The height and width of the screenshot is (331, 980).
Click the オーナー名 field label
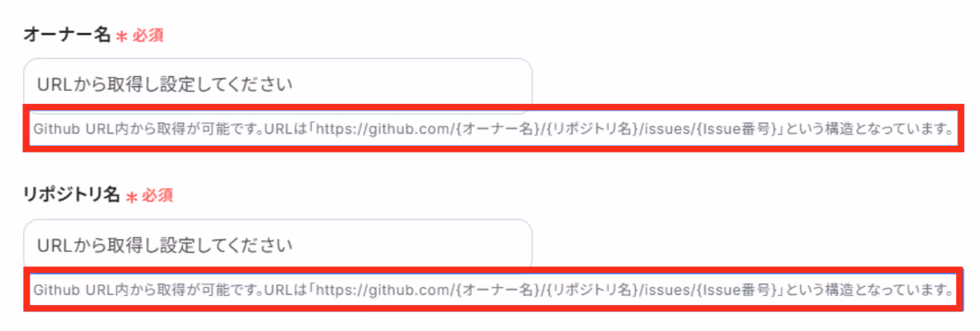click(x=67, y=34)
